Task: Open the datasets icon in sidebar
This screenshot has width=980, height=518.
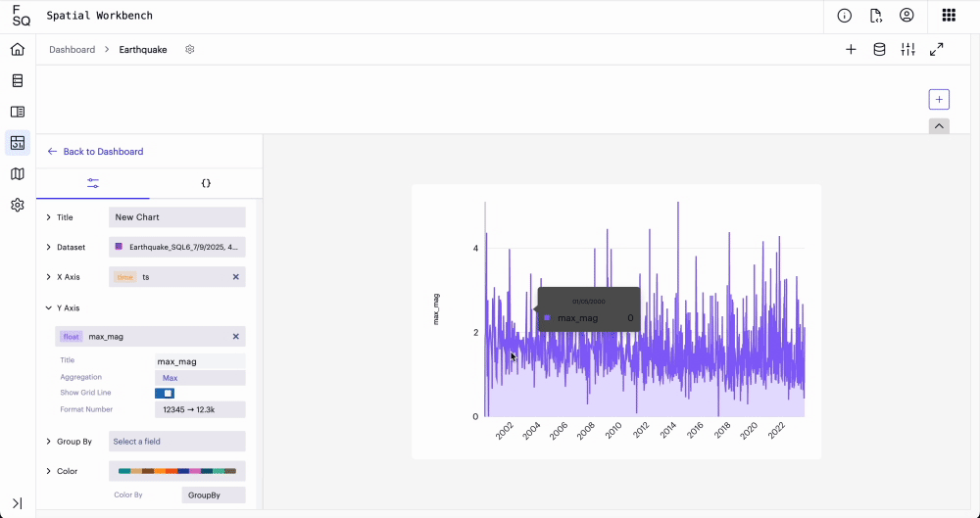Action: click(18, 80)
